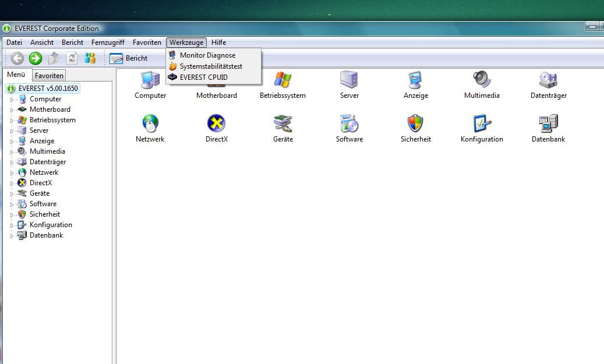
Task: Click the green Forward arrow toolbar button
Action: 36,58
